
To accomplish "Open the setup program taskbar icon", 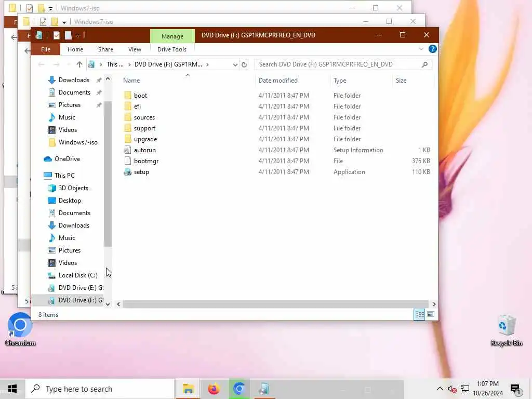I will [x=264, y=389].
